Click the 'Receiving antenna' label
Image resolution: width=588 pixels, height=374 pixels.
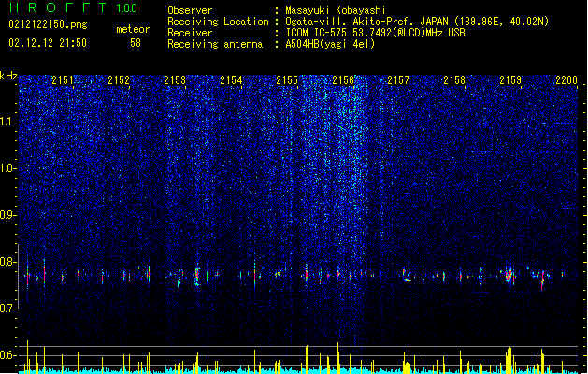pos(215,44)
